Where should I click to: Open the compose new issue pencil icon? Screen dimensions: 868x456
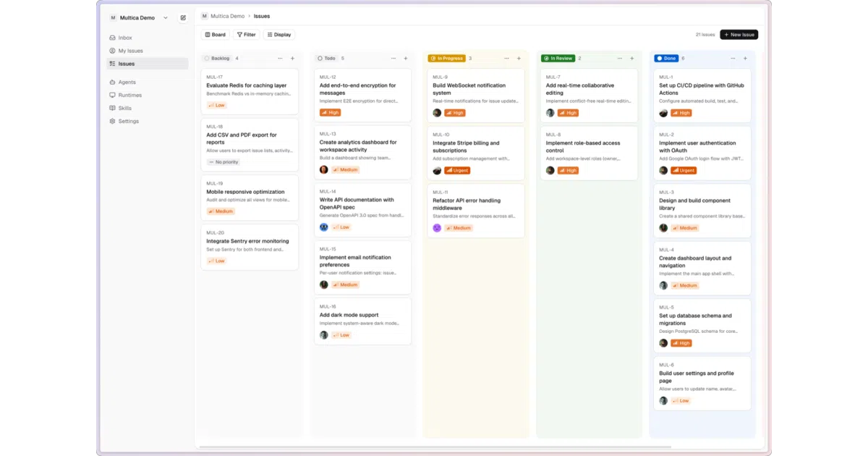(x=183, y=17)
